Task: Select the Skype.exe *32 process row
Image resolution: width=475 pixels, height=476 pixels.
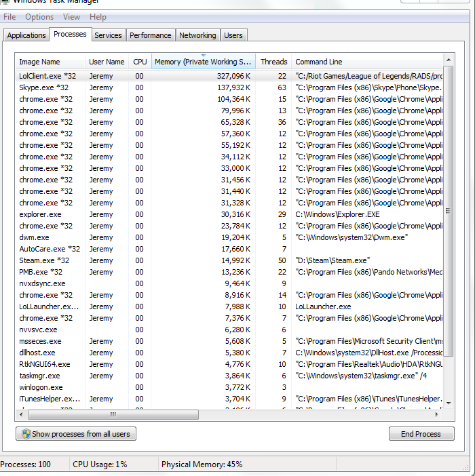Action: 229,87
